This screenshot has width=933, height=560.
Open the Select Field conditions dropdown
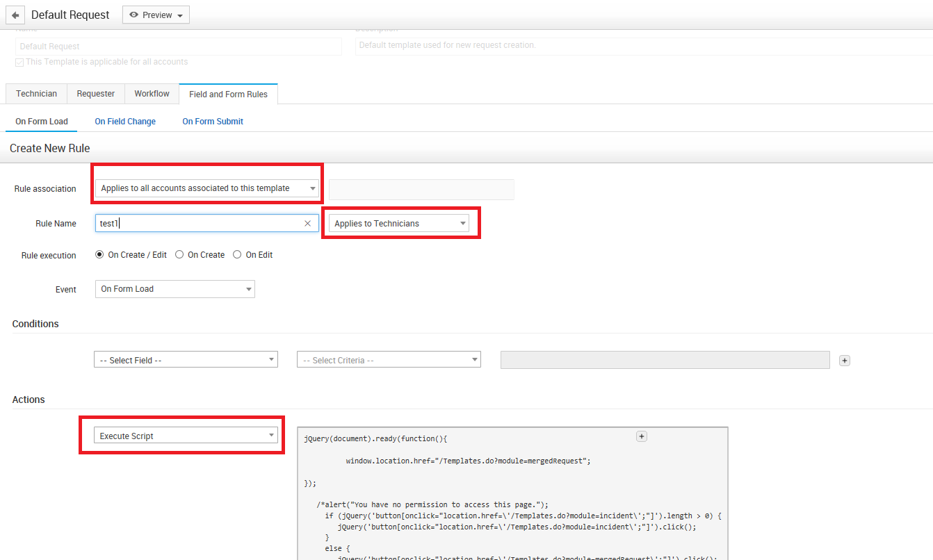pos(186,360)
